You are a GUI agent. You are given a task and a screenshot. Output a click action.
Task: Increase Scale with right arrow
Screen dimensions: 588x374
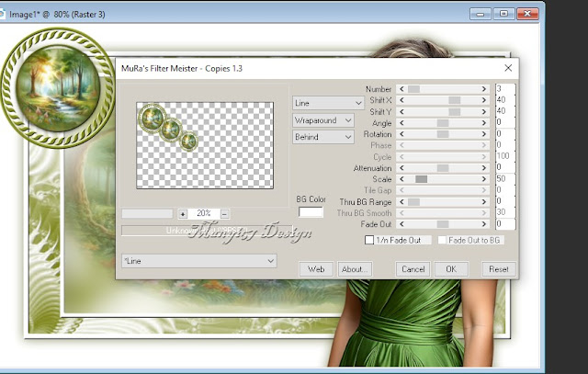(484, 179)
